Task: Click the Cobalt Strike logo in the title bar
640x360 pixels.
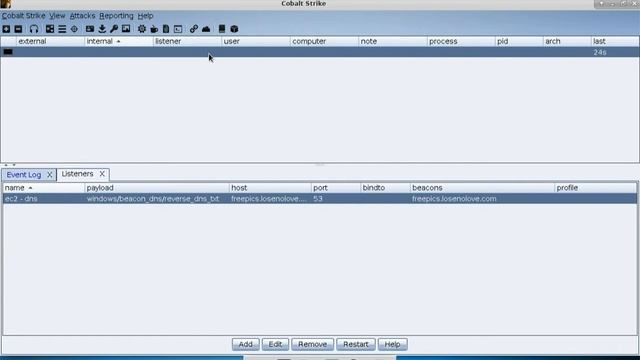Action: (x=5, y=4)
